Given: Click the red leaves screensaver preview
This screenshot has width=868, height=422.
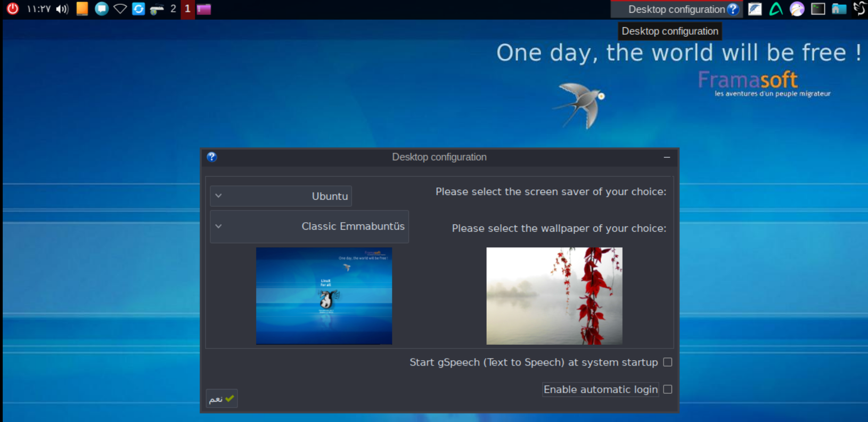Looking at the screenshot, I should 554,296.
